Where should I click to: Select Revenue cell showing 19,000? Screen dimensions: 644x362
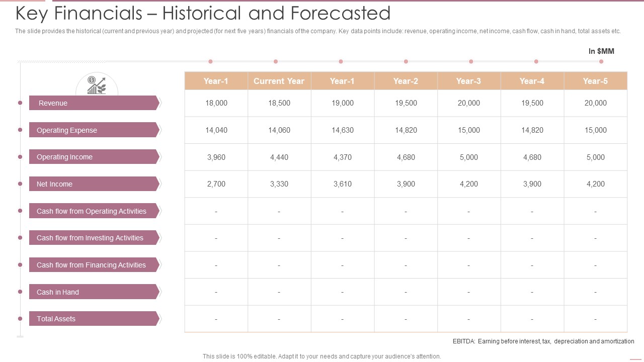pos(343,103)
